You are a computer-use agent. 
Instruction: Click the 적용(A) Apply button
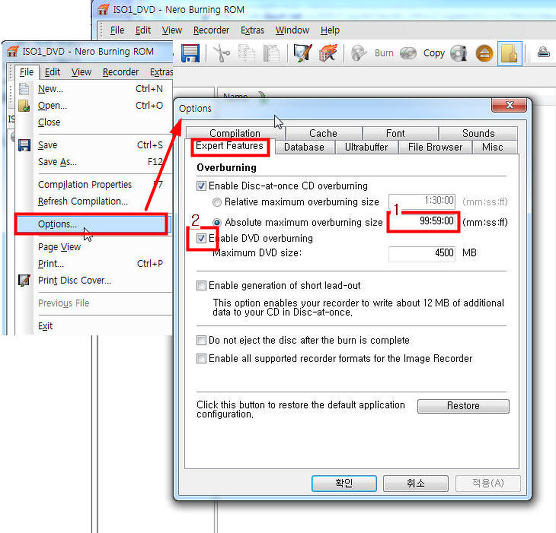488,483
